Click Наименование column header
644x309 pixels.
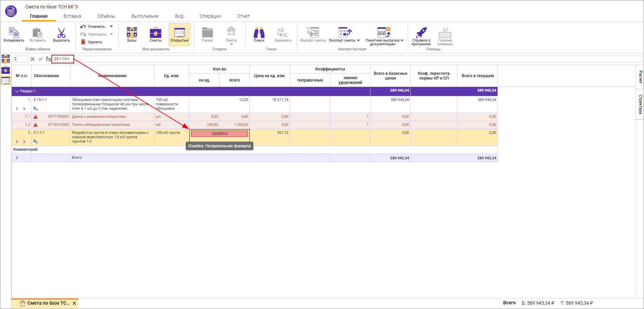point(112,76)
